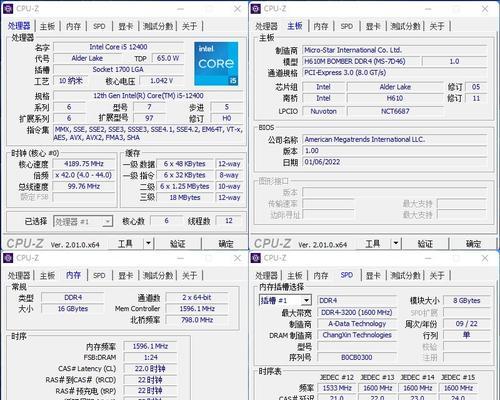Viewport: 500px width, 400px height.
Task: Click the CPU-Z app icon in SPD window title bar
Action: 256,258
